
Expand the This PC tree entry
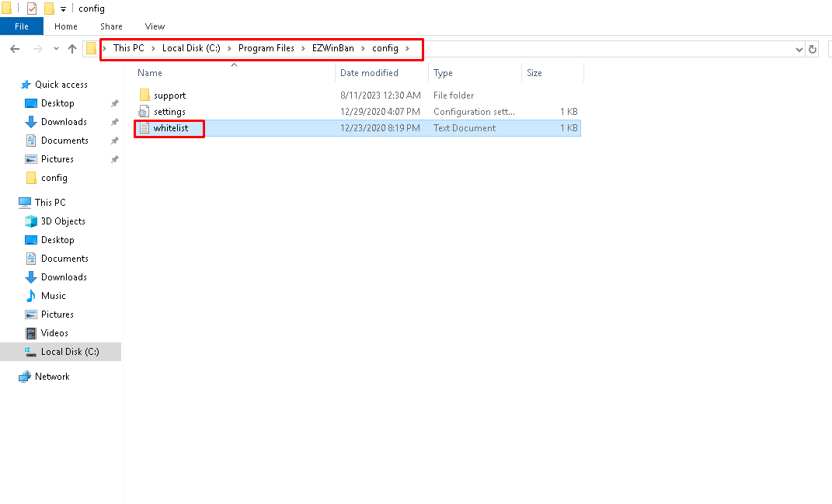point(14,202)
